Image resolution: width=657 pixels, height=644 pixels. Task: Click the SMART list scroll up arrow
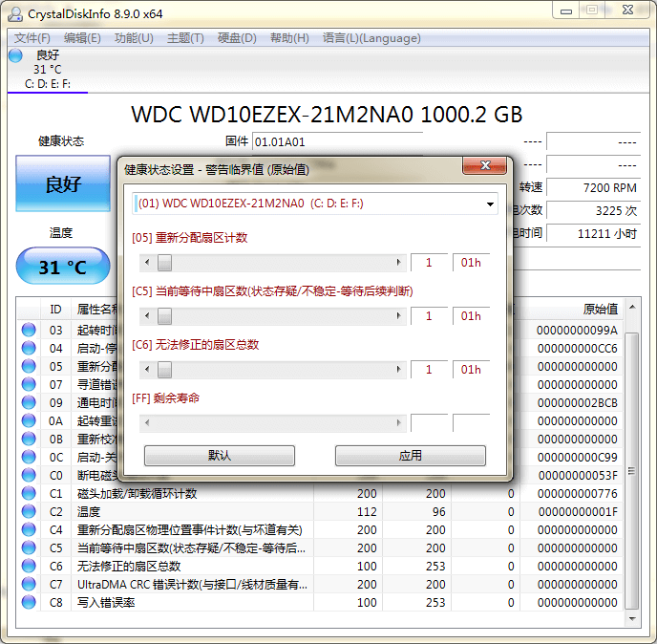click(632, 308)
